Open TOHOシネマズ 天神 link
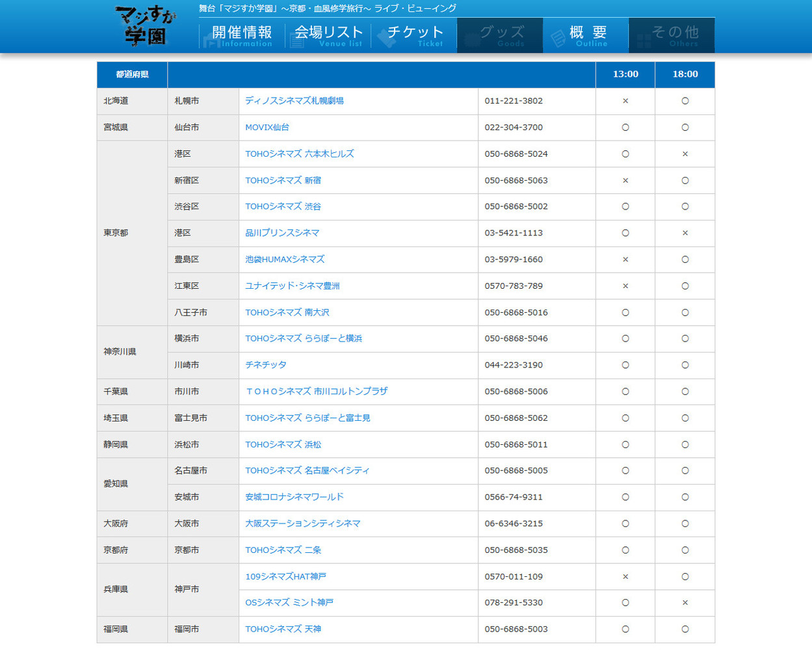This screenshot has width=812, height=666. 283,629
